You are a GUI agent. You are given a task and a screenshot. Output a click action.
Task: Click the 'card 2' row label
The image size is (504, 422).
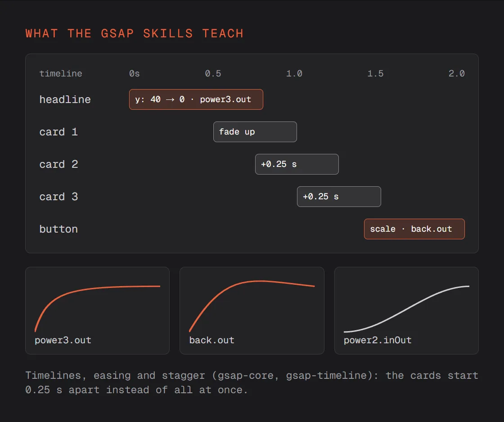[58, 164]
